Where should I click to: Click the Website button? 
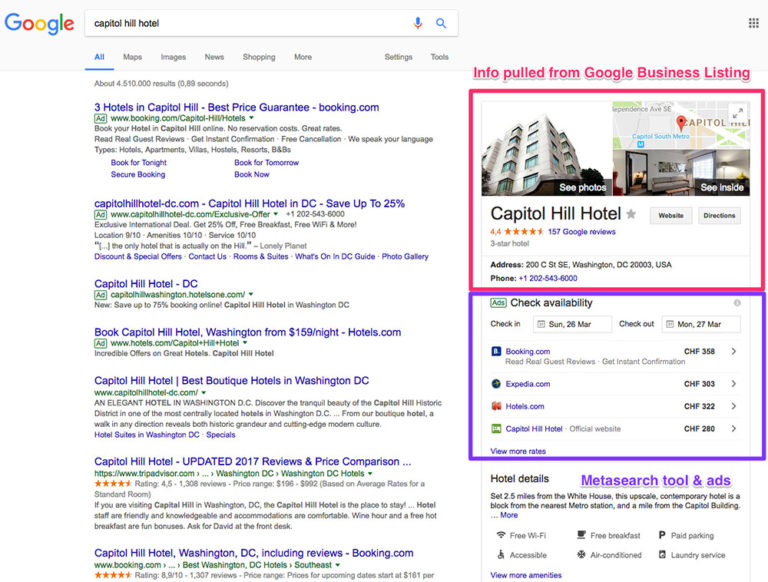coord(670,215)
